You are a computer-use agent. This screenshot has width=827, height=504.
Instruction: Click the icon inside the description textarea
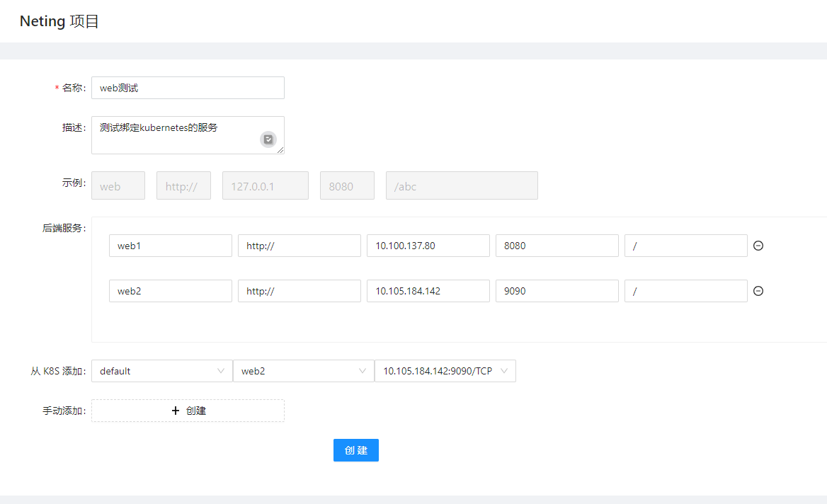tap(268, 139)
